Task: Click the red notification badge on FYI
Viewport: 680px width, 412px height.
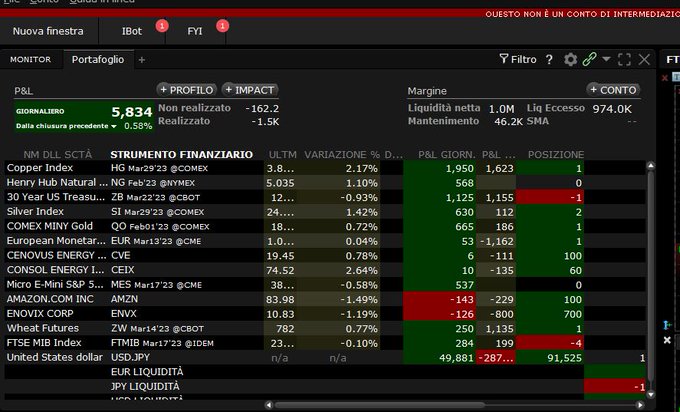Action: click(222, 26)
